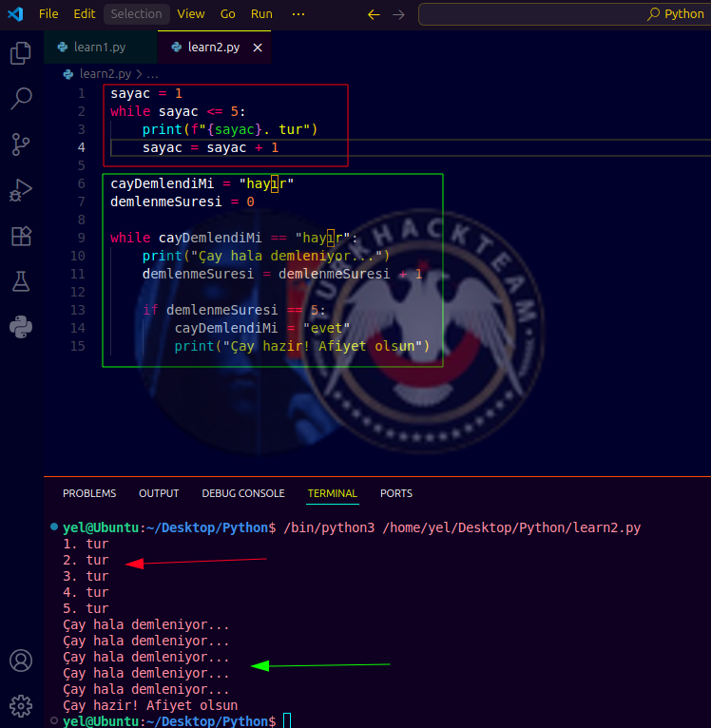Click line number 4 in the gutter
This screenshot has height=728, width=711.
pos(81,147)
